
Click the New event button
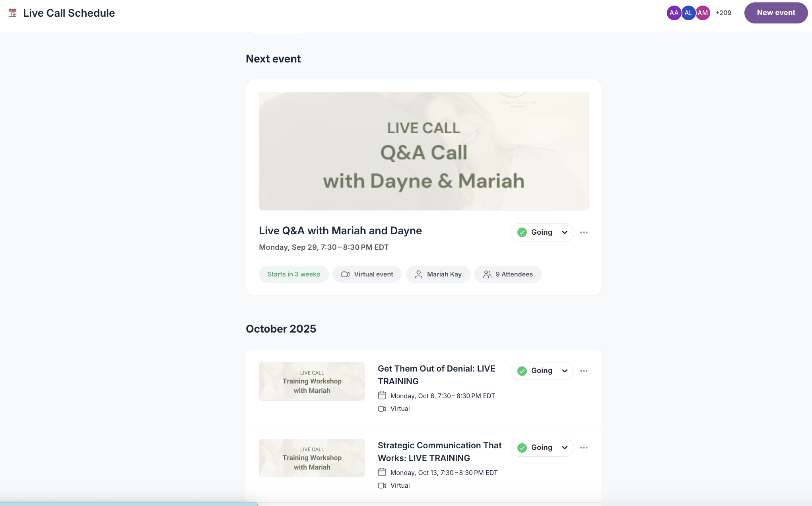tap(775, 13)
